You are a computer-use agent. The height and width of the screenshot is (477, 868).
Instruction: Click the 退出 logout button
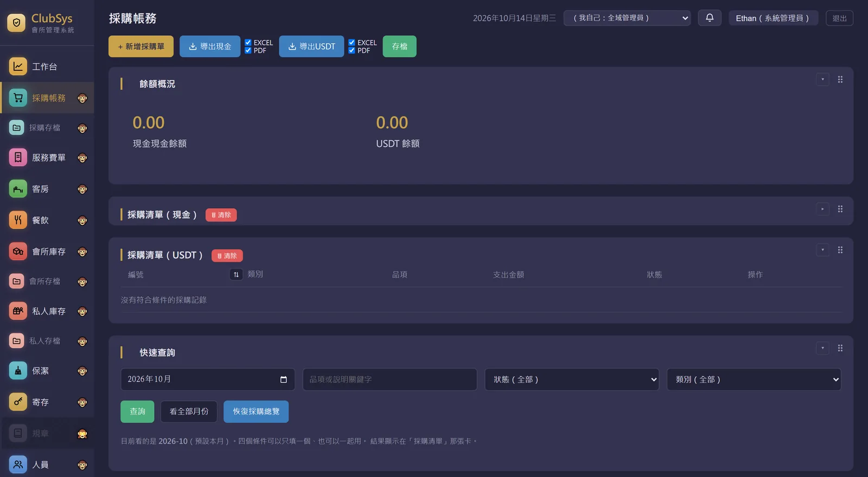[840, 18]
